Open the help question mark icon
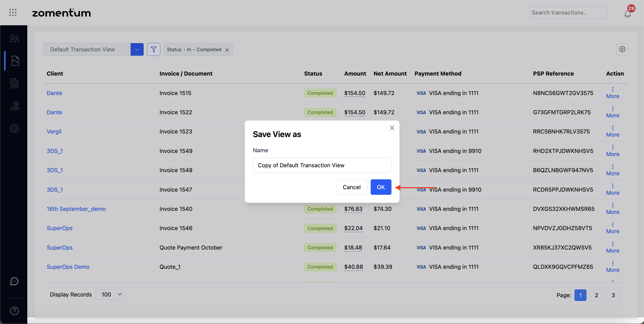This screenshot has height=324, width=644. [14, 311]
